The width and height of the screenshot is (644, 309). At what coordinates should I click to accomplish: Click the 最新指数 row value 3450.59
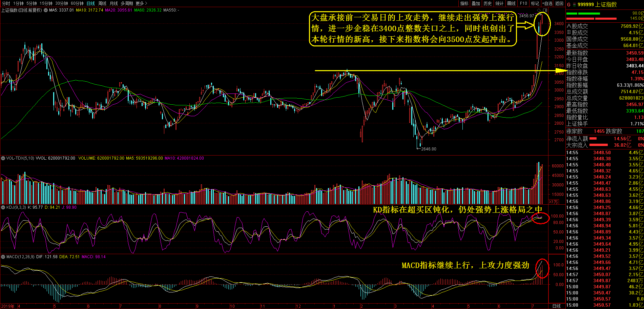point(635,53)
